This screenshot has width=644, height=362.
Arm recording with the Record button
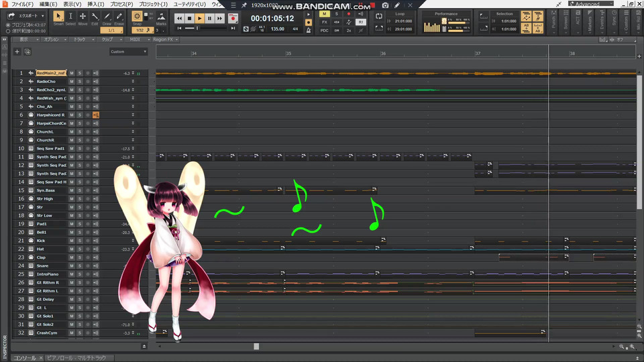pyautogui.click(x=233, y=19)
